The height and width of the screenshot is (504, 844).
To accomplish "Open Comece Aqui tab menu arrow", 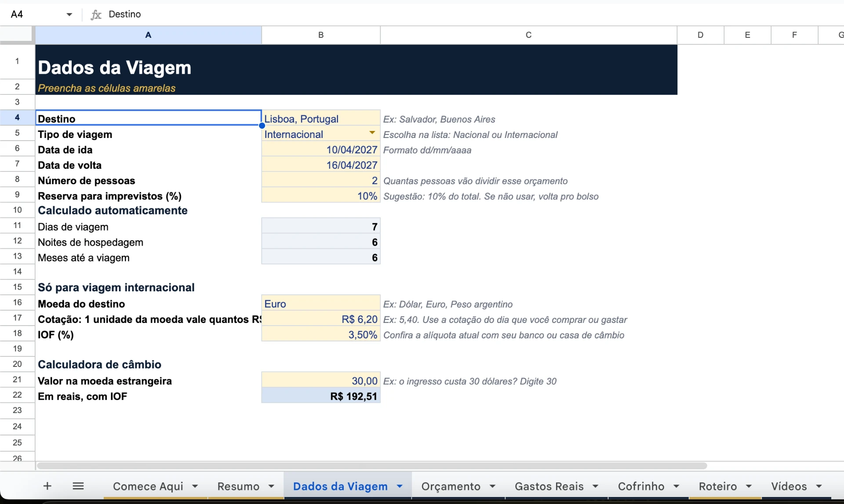I will tap(195, 486).
